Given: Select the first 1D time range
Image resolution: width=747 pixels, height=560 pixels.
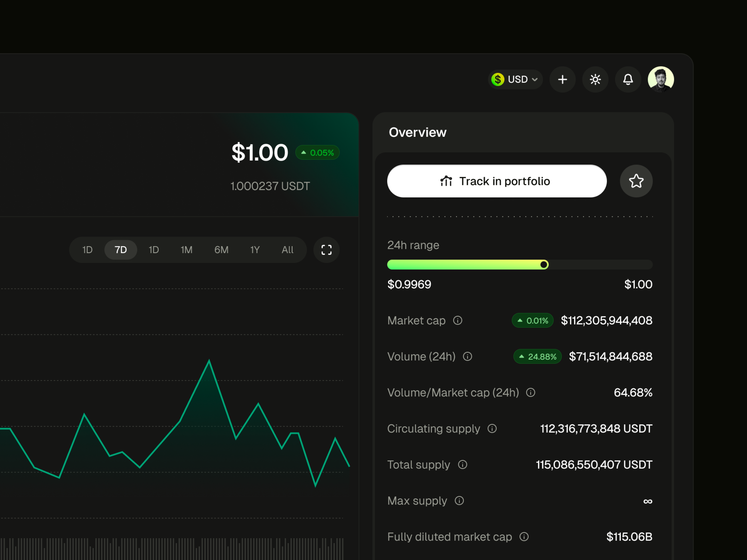Looking at the screenshot, I should (x=88, y=250).
